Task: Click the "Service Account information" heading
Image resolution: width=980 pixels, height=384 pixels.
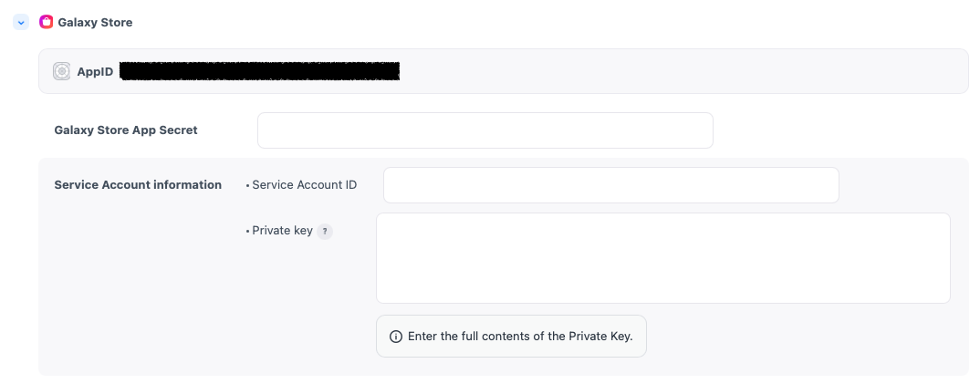Action: pos(138,184)
